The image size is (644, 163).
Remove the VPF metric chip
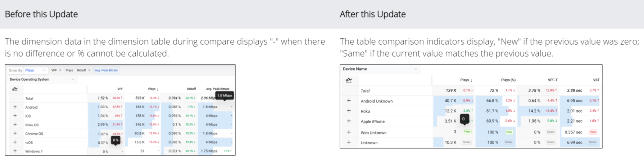click(60, 70)
